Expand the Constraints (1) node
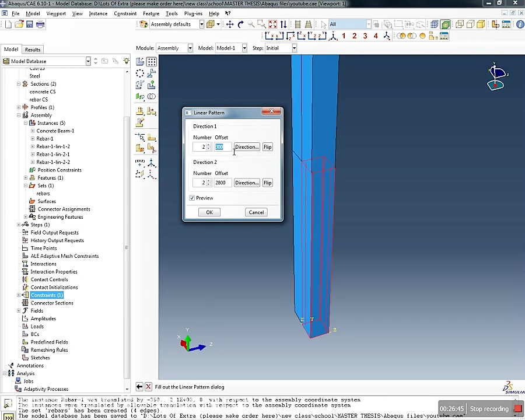525x420 pixels. tap(19, 295)
